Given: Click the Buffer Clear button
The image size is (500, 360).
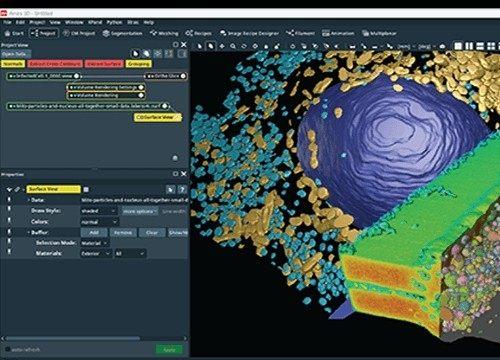Looking at the screenshot, I should point(152,232).
